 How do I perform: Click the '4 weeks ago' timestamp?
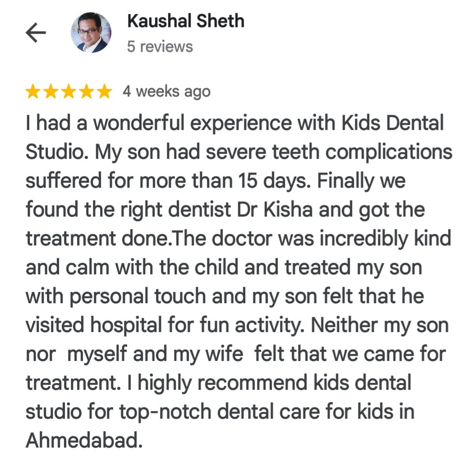[166, 92]
